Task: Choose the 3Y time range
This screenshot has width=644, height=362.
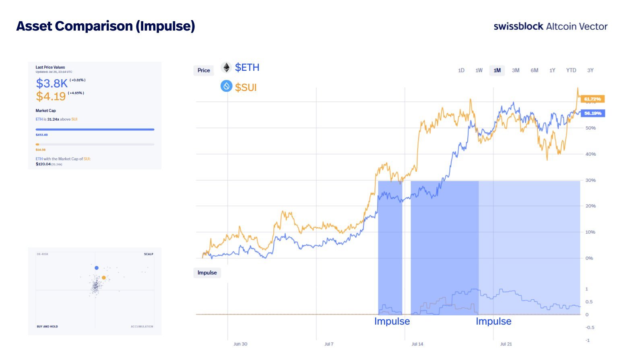Action: (590, 70)
